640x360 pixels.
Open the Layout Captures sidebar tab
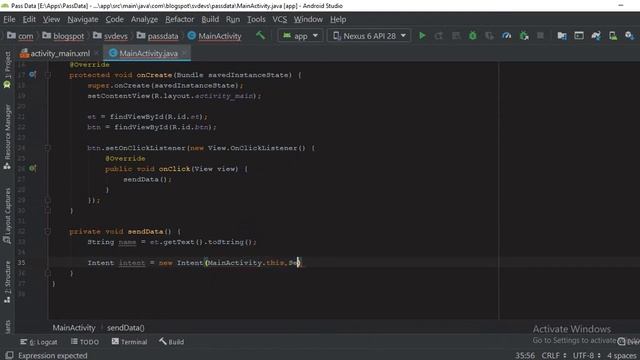[x=7, y=216]
